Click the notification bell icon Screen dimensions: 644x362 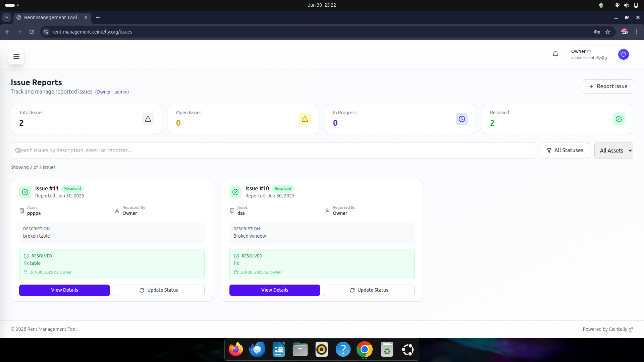click(555, 54)
